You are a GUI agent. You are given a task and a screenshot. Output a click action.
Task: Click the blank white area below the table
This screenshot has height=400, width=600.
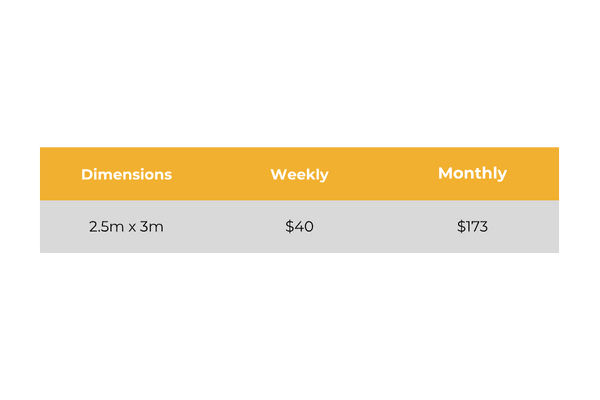point(299,326)
